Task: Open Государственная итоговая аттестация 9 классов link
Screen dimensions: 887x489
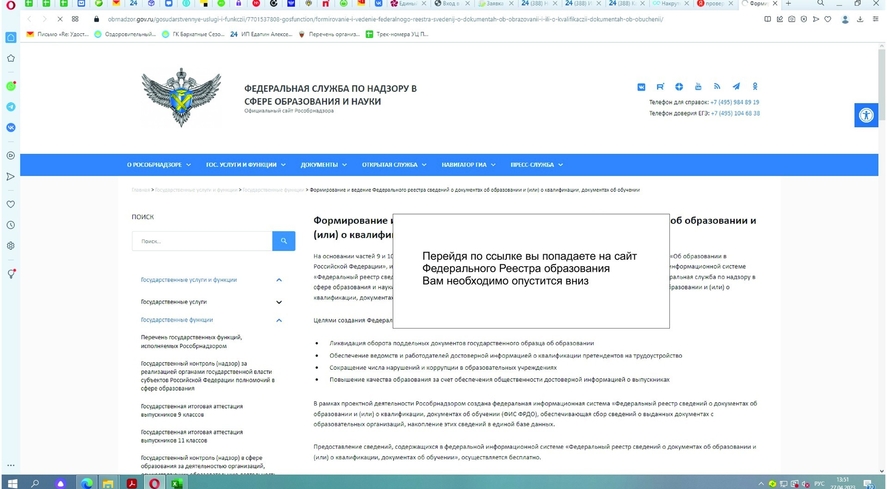Action: 192,410
